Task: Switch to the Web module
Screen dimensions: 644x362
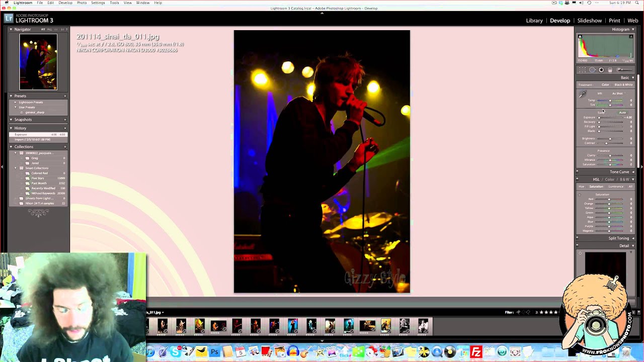Action: click(632, 21)
